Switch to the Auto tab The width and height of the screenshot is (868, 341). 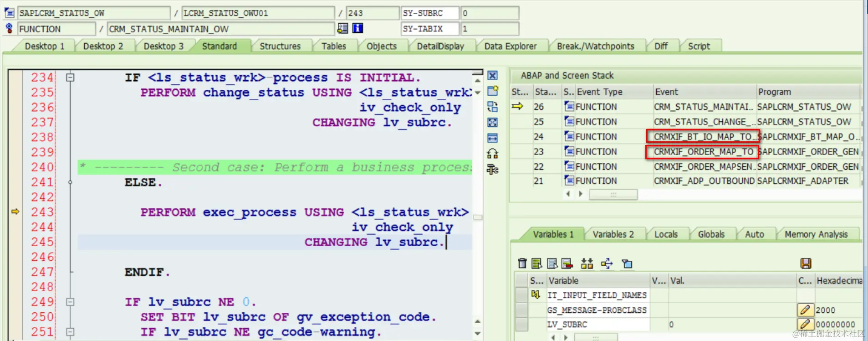coord(754,234)
